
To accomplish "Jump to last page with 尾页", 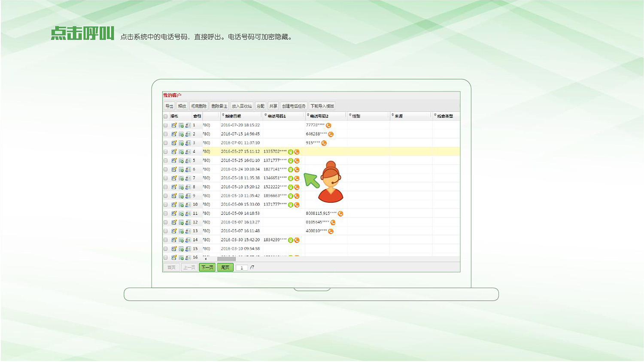I will 225,268.
